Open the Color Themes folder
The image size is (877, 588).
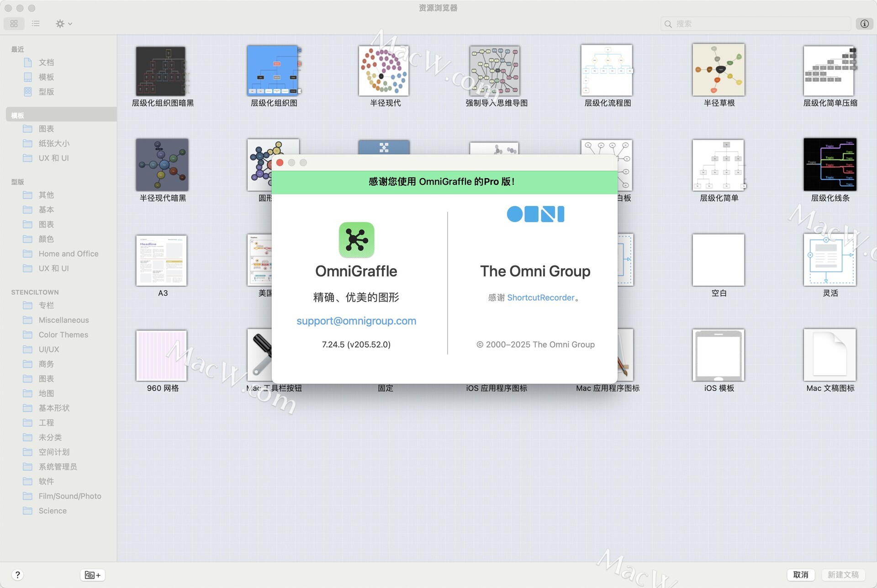pyautogui.click(x=63, y=334)
